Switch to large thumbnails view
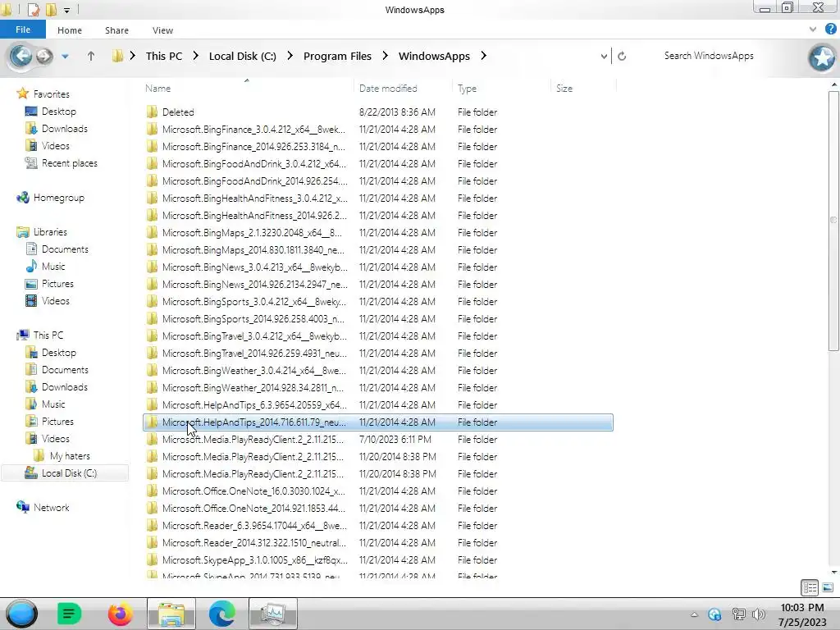Screen dimensions: 840x630 [828, 587]
